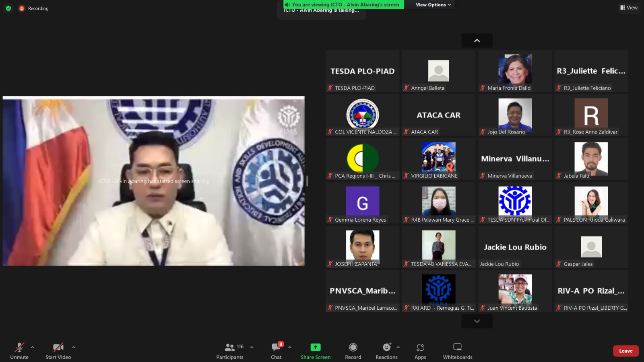
Task: Click Jojo Del Rosario's video thumbnail
Action: pos(514,115)
